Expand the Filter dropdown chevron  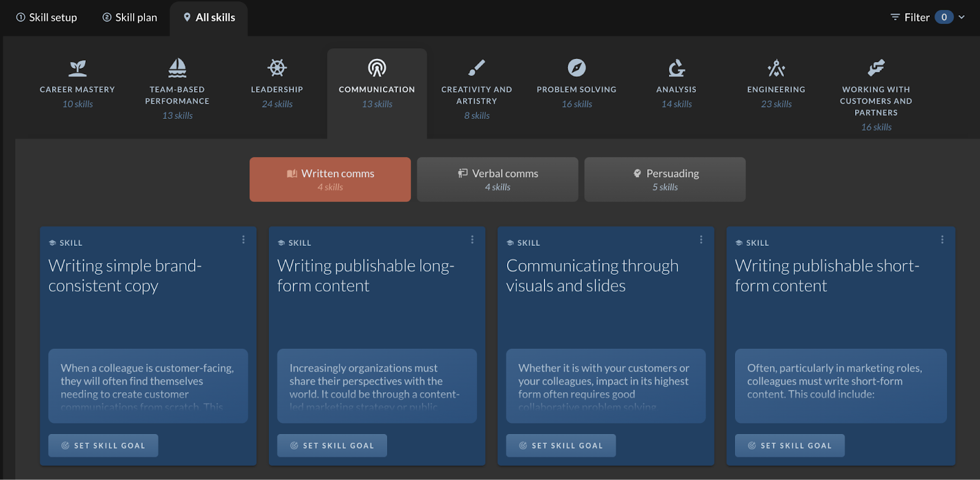tap(962, 17)
